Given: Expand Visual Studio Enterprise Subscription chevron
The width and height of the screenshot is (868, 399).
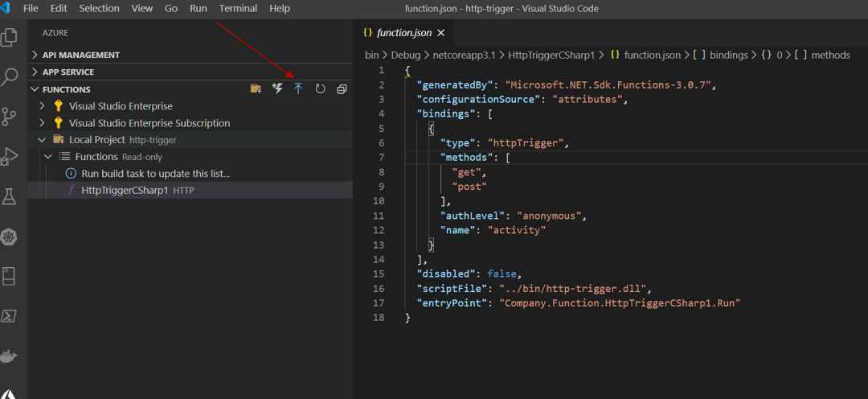Looking at the screenshot, I should tap(42, 122).
